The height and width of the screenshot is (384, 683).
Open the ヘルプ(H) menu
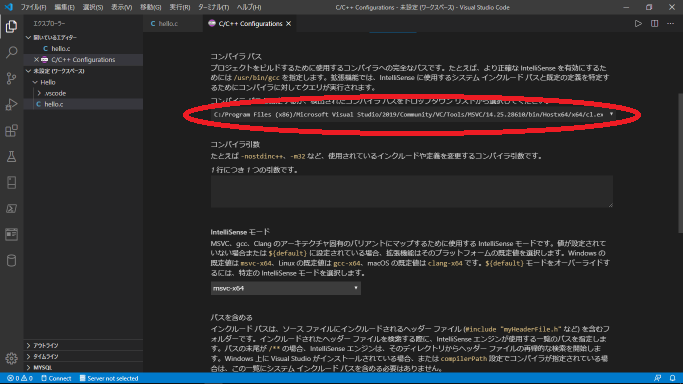pos(249,7)
